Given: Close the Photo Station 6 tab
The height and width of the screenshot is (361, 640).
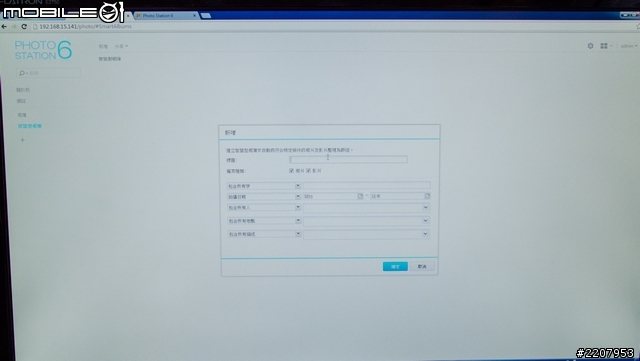Looking at the screenshot, I should point(194,16).
